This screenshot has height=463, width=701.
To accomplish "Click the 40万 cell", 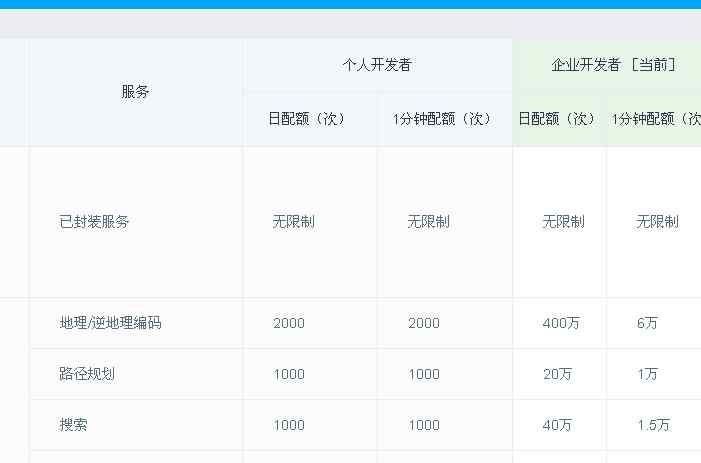I will click(x=557, y=425).
